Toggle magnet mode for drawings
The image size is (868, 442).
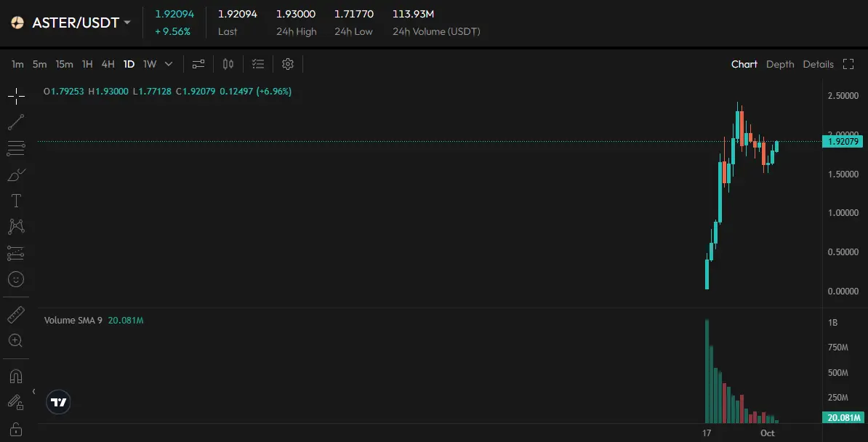point(16,376)
